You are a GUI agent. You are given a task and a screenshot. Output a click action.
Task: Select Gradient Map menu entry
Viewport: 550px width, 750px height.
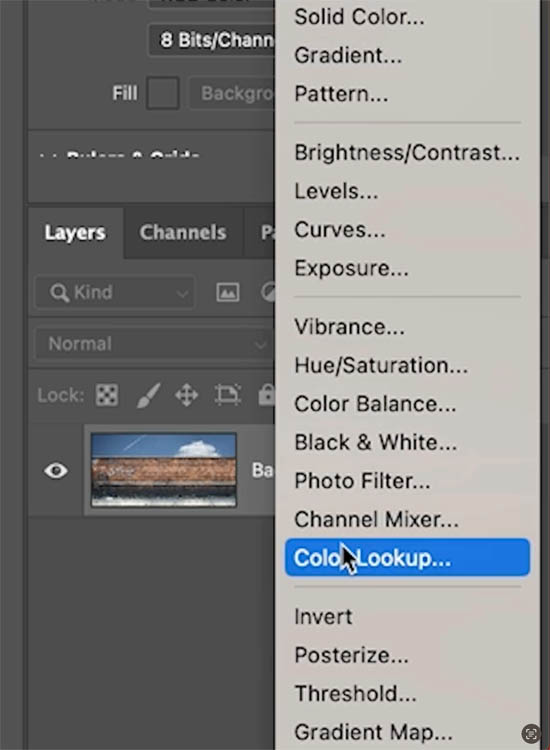point(373,732)
